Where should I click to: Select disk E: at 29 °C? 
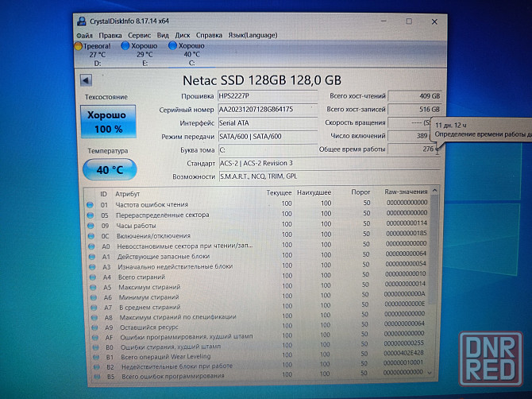click(140, 54)
